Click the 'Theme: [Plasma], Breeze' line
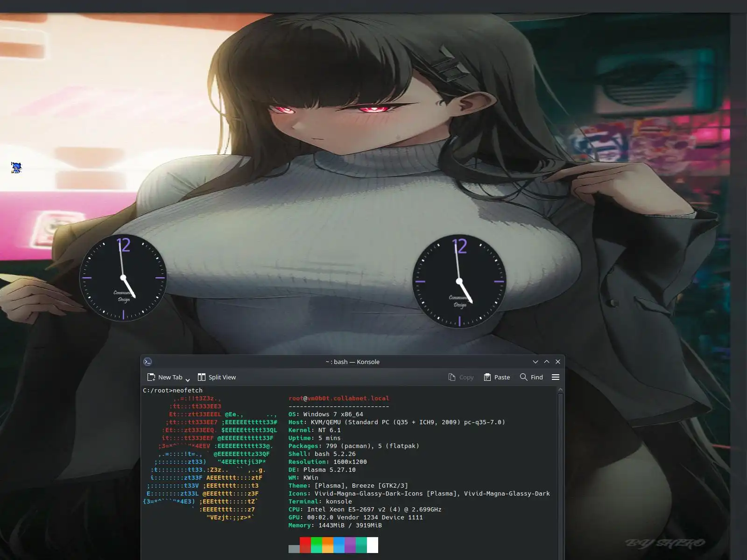This screenshot has height=560, width=747. (x=348, y=486)
